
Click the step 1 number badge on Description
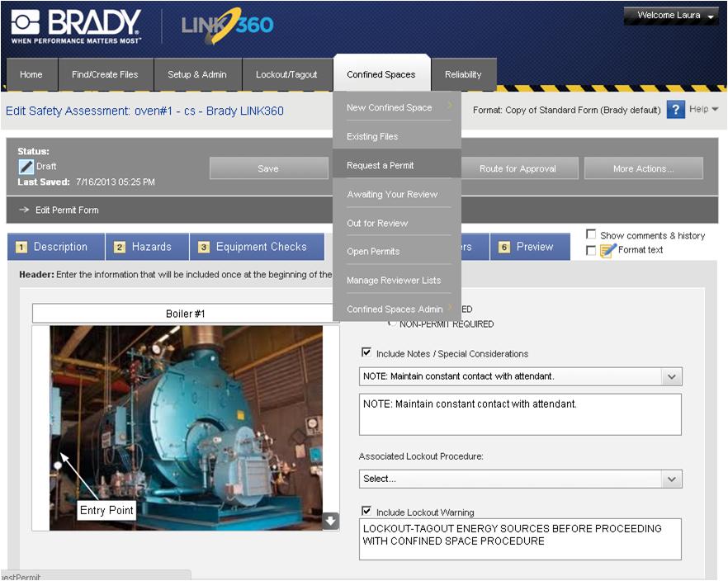(21, 247)
